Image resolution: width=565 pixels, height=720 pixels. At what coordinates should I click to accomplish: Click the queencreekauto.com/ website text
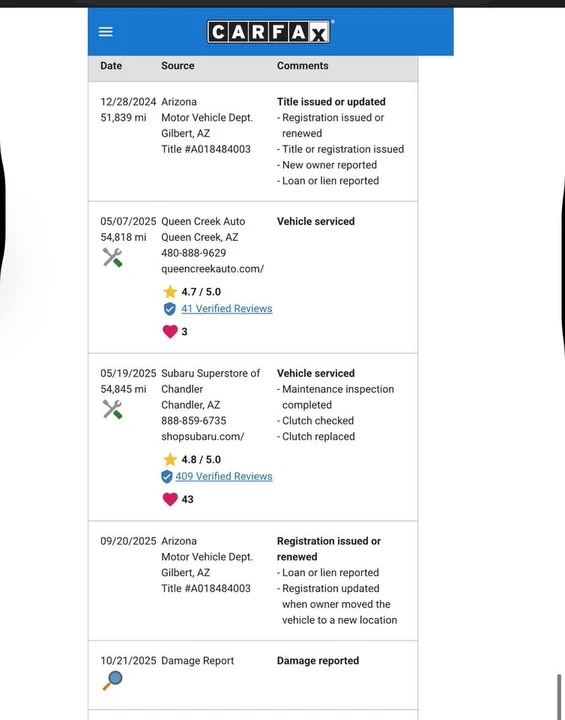point(212,269)
